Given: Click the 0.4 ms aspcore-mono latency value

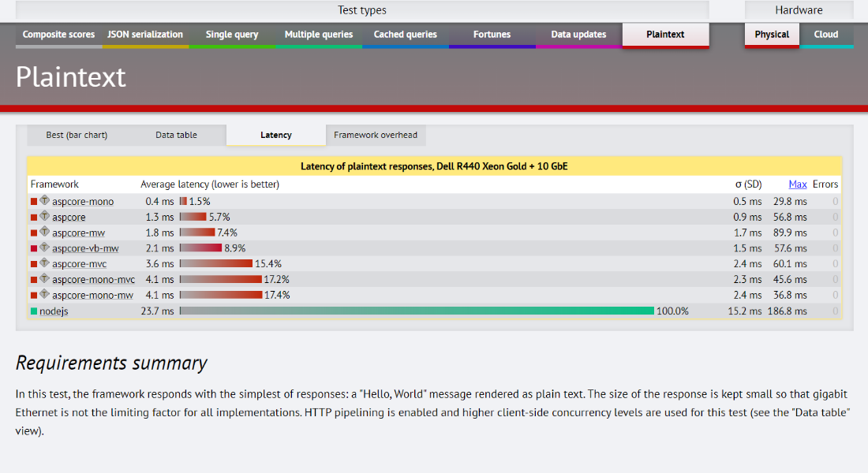Looking at the screenshot, I should click(x=159, y=202).
